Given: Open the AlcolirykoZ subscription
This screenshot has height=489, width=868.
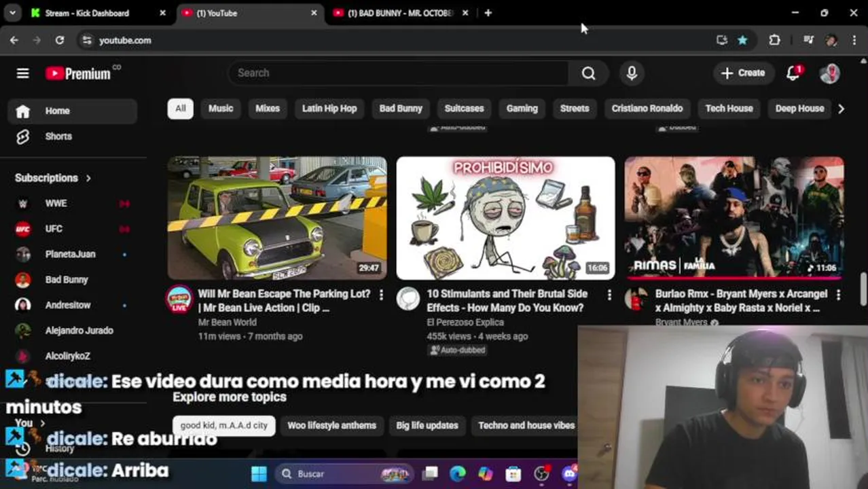Looking at the screenshot, I should coord(73,356).
